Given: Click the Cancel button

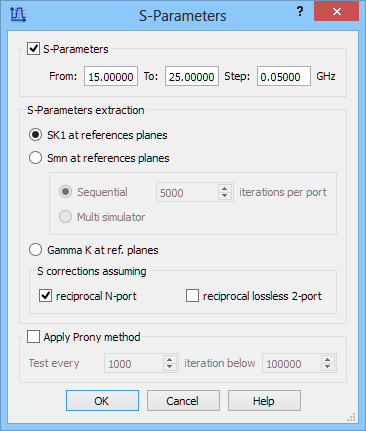Looking at the screenshot, I should [183, 401].
